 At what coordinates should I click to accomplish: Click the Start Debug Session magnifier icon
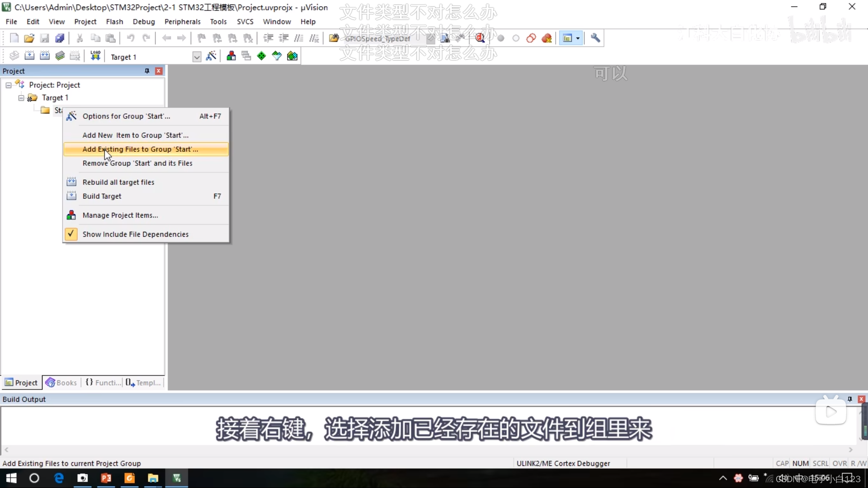(x=480, y=38)
